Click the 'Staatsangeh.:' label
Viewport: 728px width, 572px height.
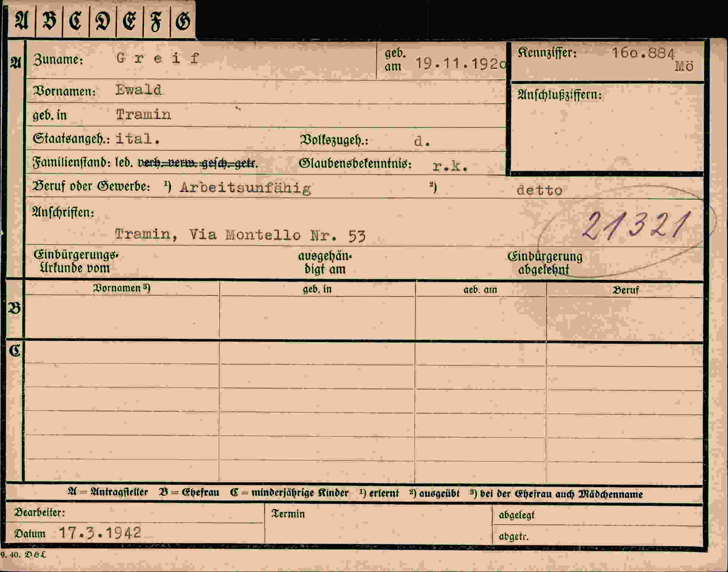[71, 139]
